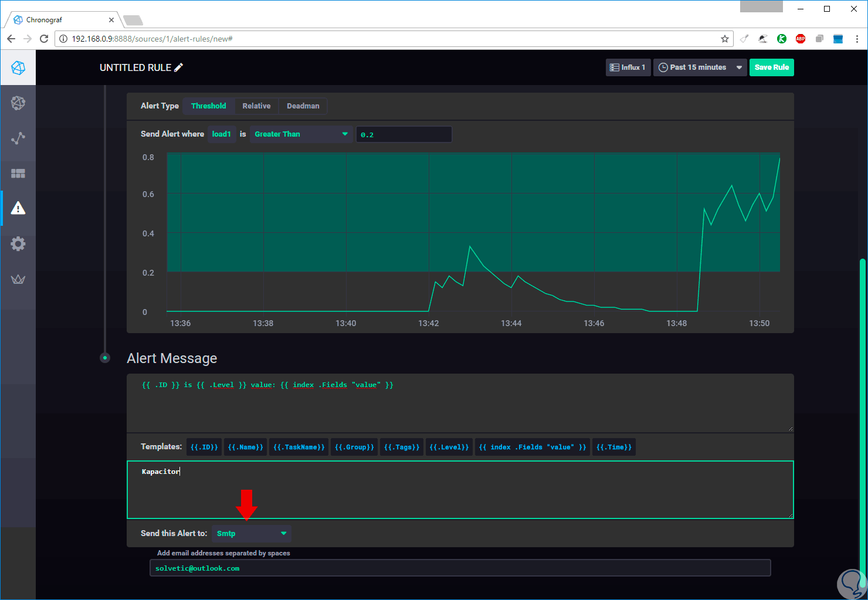This screenshot has width=868, height=600.
Task: Bookmark page with the star icon
Action: 725,39
